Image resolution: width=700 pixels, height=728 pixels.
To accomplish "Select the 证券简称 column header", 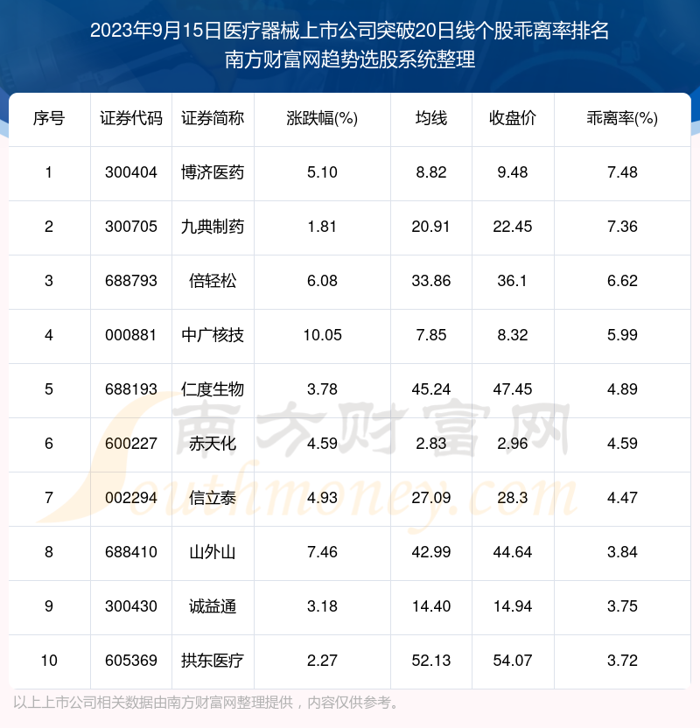I will (213, 118).
